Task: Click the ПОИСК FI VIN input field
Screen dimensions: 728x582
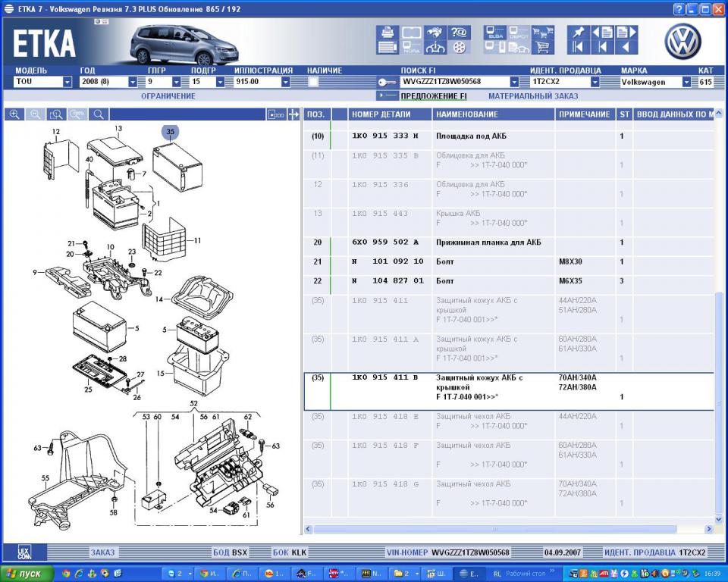Action: pyautogui.click(x=454, y=82)
